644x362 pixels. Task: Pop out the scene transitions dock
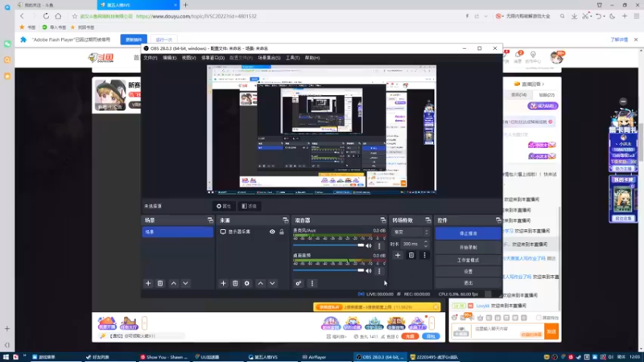pos(428,220)
